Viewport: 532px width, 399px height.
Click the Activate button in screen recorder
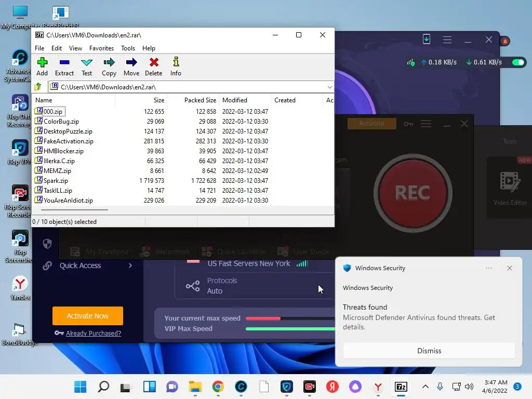pyautogui.click(x=372, y=123)
